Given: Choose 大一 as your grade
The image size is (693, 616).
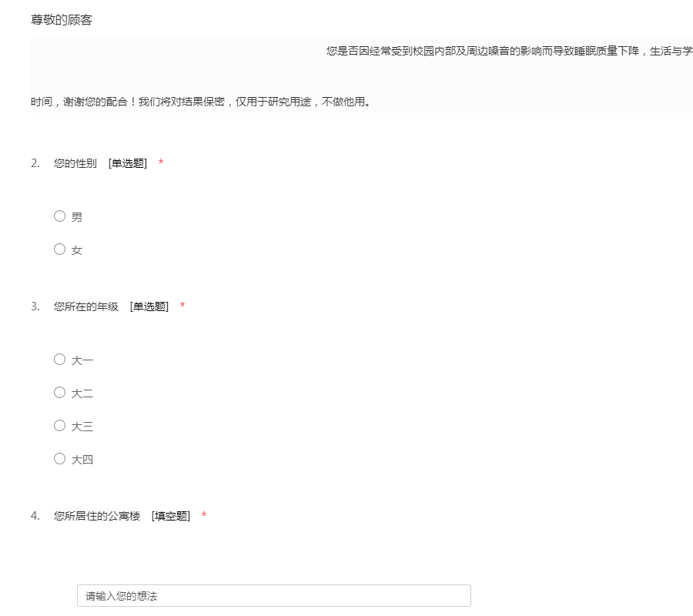Looking at the screenshot, I should [x=60, y=360].
